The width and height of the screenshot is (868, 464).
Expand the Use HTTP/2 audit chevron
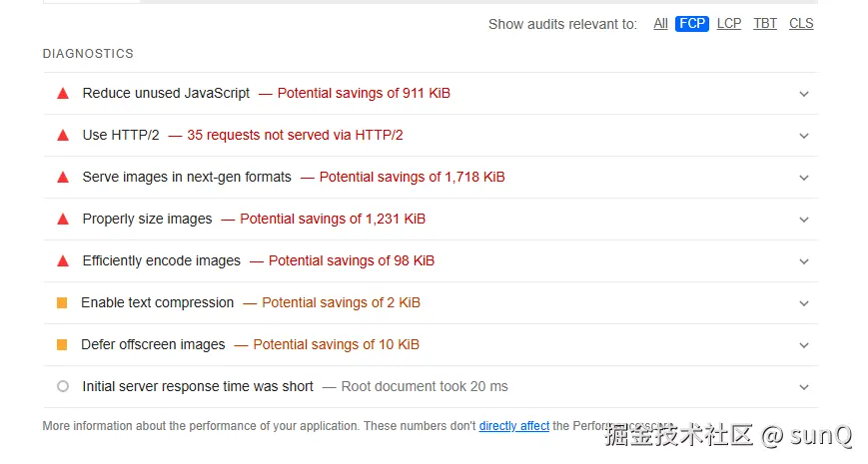804,136
